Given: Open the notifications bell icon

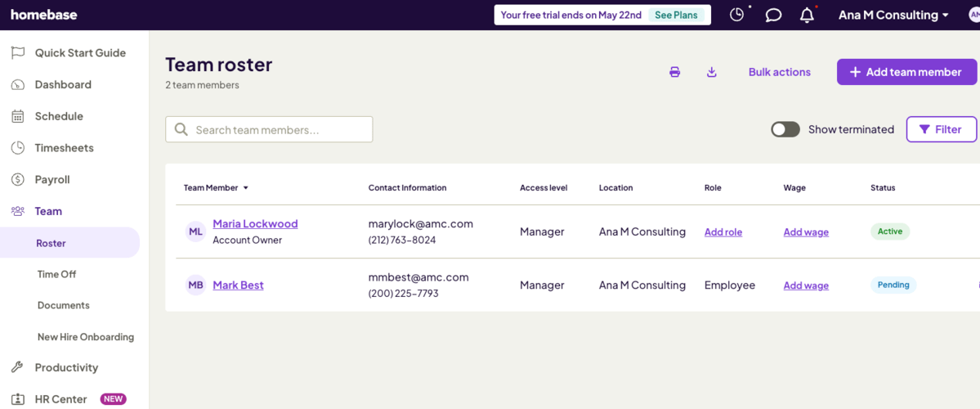Looking at the screenshot, I should (807, 15).
